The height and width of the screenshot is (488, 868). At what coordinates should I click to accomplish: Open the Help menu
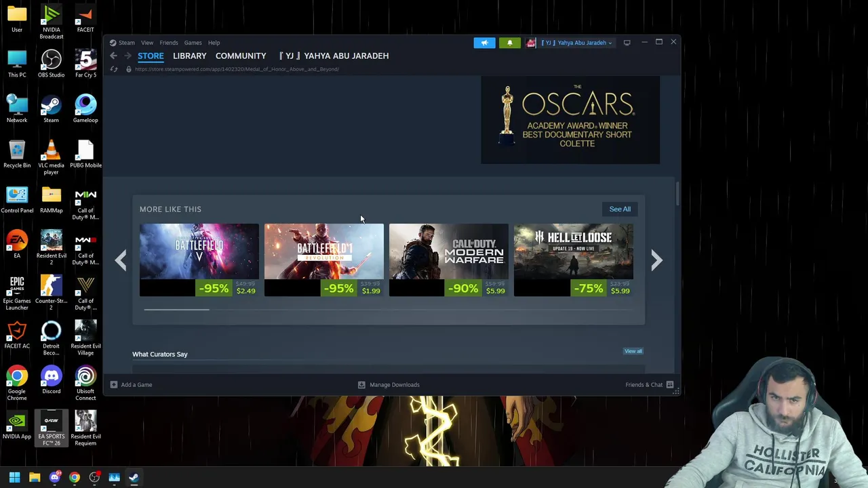click(x=214, y=43)
